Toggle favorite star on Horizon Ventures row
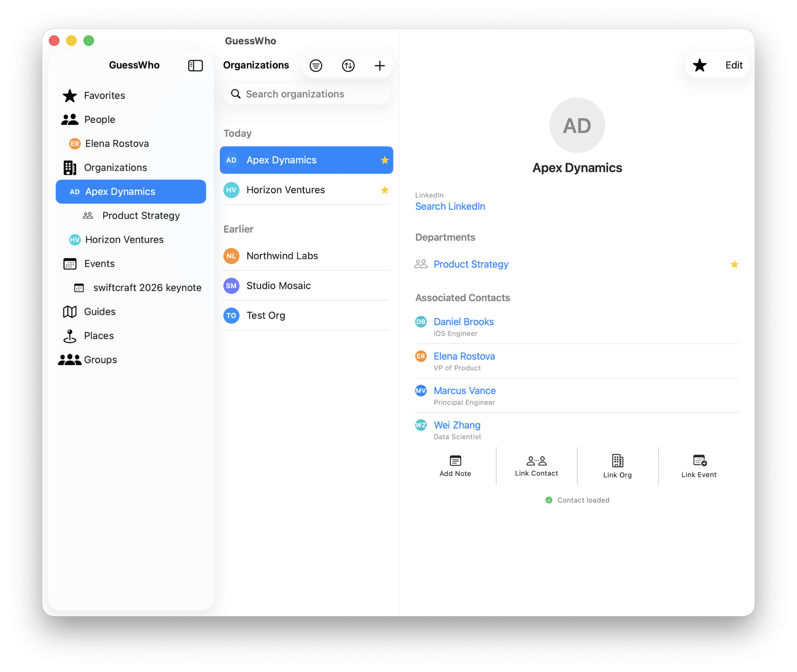The image size is (797, 672). [385, 190]
